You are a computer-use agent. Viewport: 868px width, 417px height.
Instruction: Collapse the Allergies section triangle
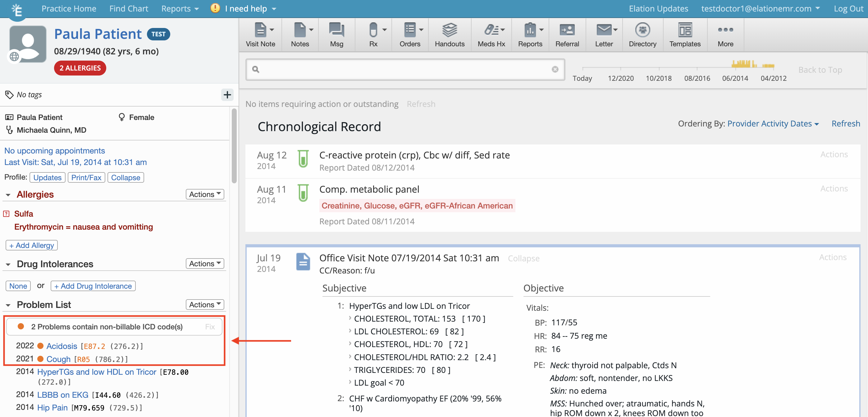coord(8,195)
